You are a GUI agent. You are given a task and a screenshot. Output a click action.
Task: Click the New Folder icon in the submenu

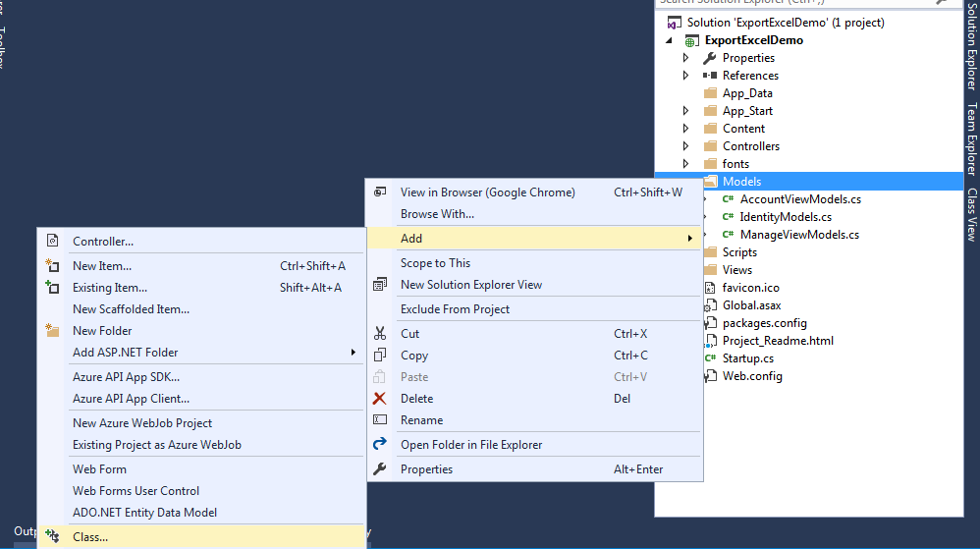pyautogui.click(x=52, y=331)
